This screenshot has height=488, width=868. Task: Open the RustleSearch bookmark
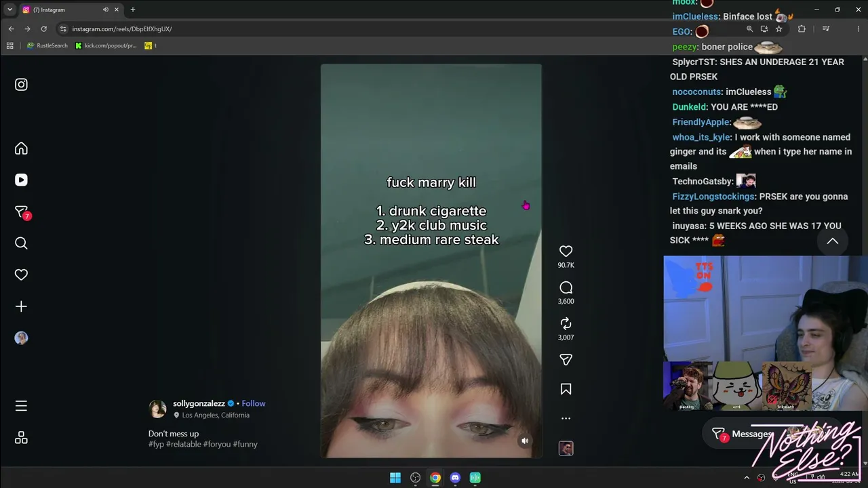[x=47, y=45]
